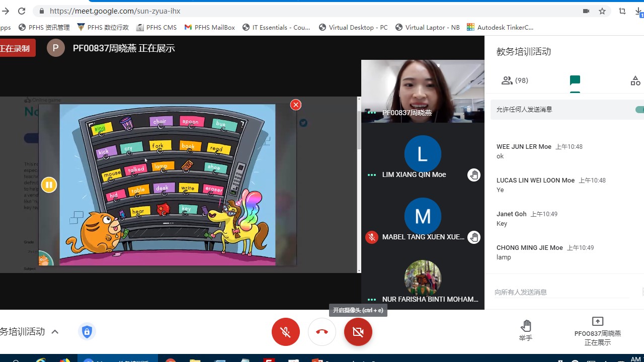The image size is (644, 362).
Task: Click CHONG MING JIE's 'lamp' message
Action: 504,257
